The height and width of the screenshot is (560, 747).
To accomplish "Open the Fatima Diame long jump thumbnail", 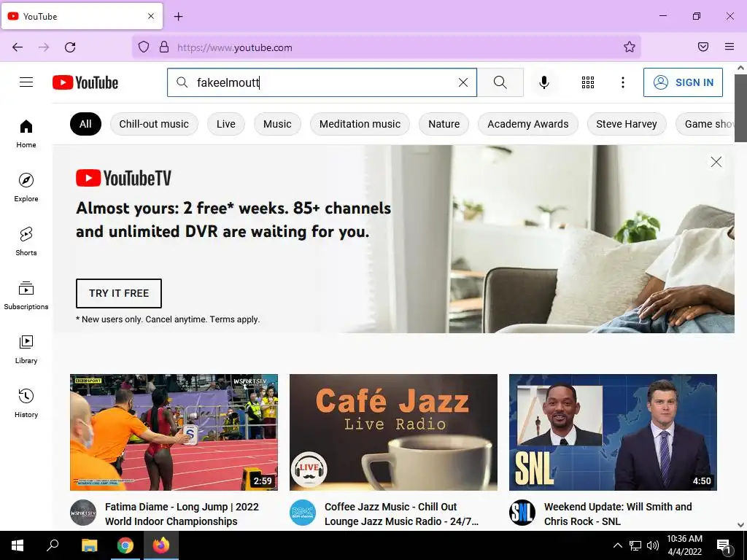I will tap(174, 432).
